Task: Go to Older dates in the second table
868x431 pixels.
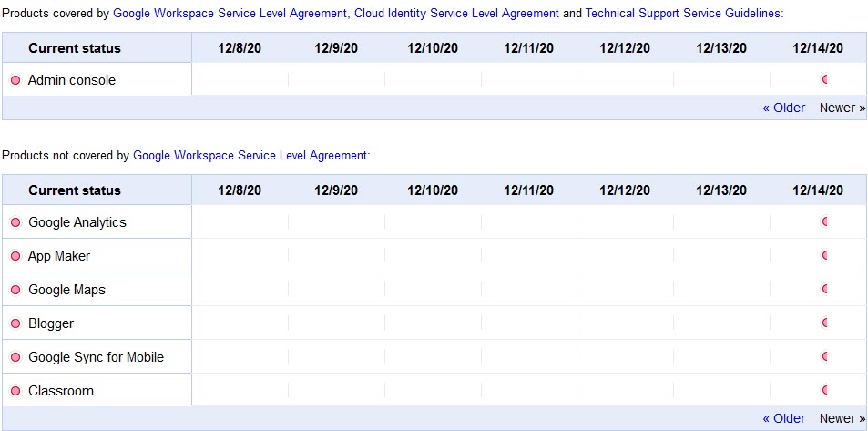Action: click(783, 418)
